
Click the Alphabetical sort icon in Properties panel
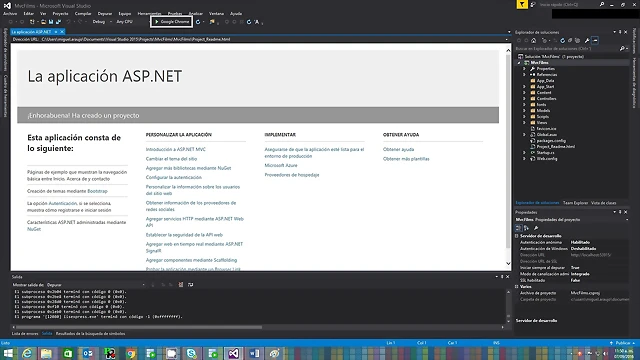(x=526, y=228)
